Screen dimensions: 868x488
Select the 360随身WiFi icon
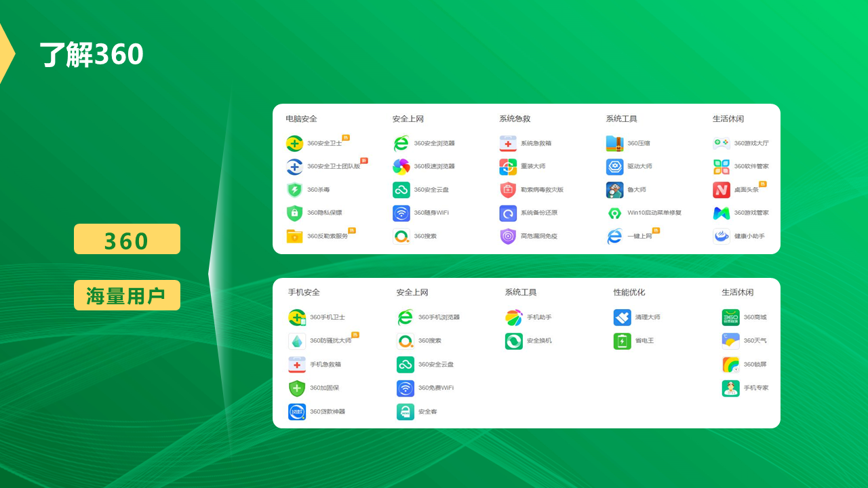pos(401,213)
